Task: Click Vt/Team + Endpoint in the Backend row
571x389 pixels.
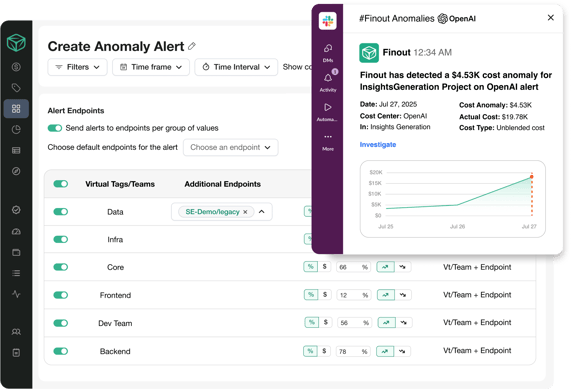Action: pos(477,350)
